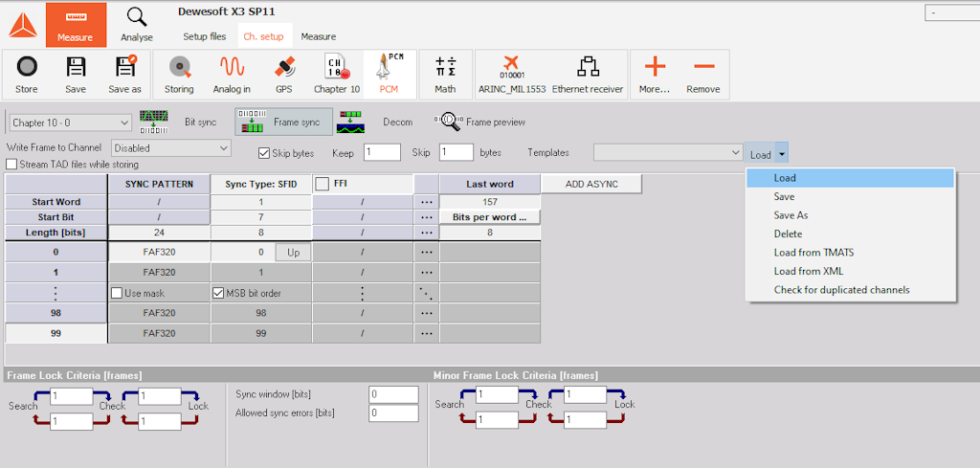Viewport: 980px width, 468px height.
Task: Choose Delete menu entry
Action: pos(851,234)
